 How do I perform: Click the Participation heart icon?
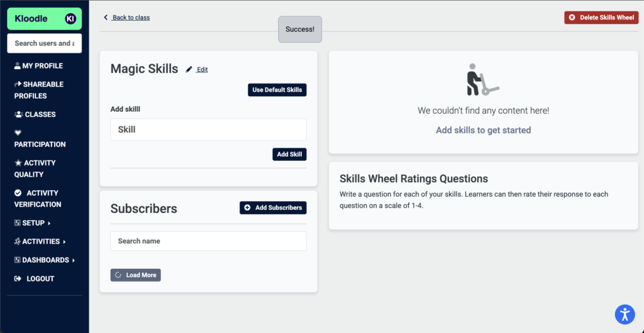point(17,133)
